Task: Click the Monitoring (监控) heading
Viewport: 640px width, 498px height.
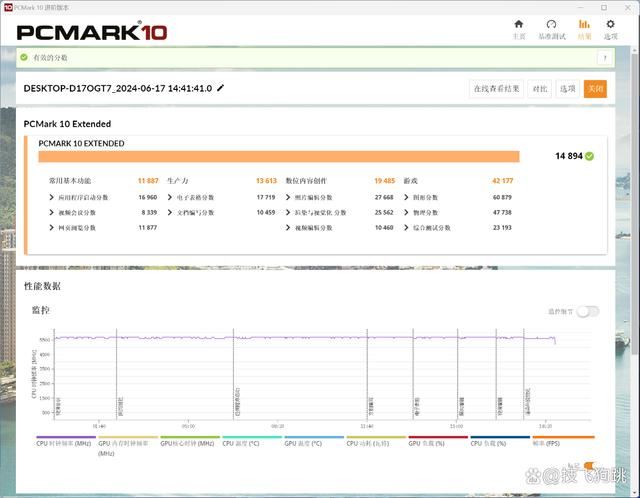Action: point(40,310)
